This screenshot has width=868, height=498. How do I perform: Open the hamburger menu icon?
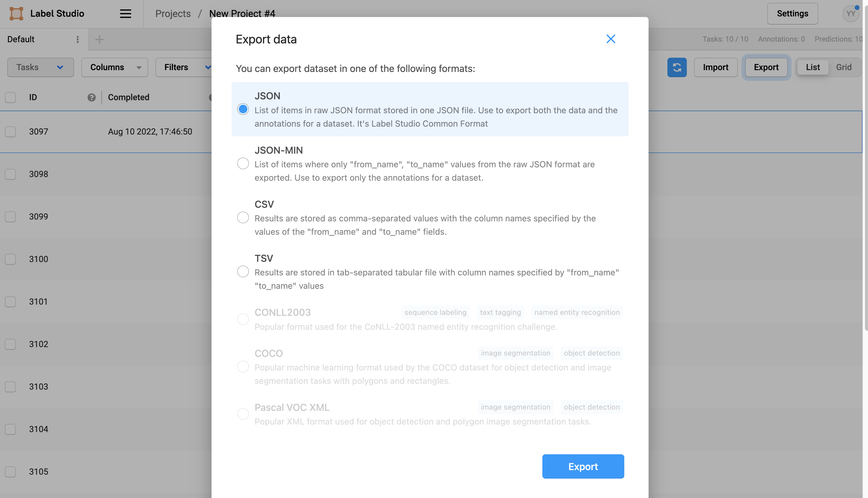[x=125, y=14]
